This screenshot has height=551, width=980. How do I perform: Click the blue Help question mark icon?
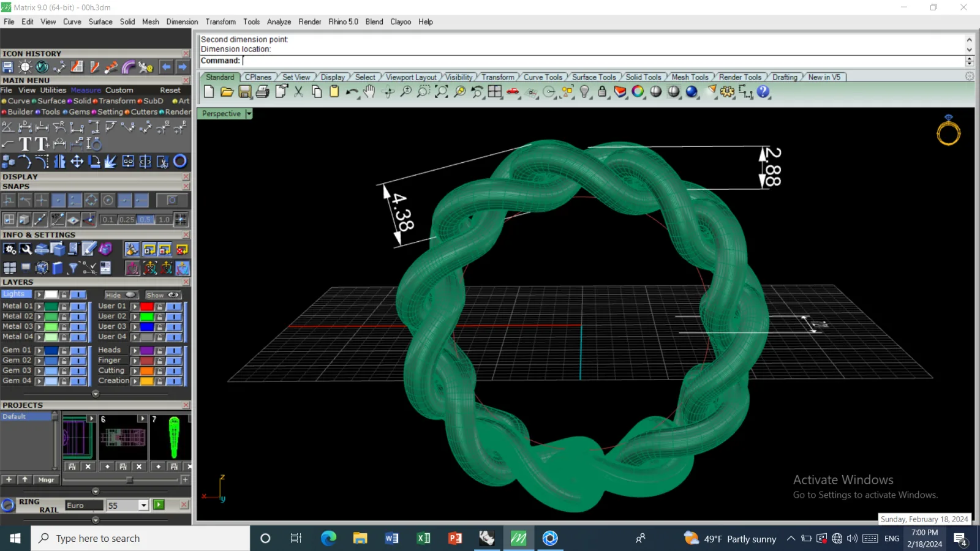(763, 92)
